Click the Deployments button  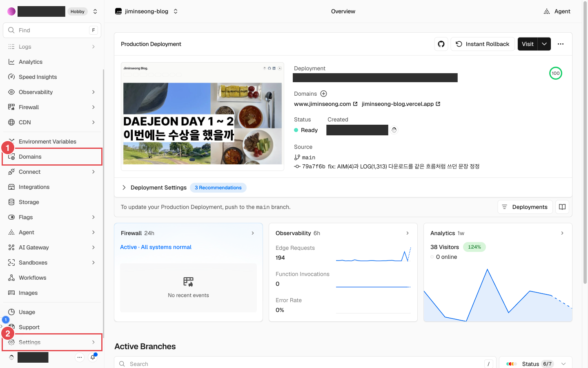525,207
